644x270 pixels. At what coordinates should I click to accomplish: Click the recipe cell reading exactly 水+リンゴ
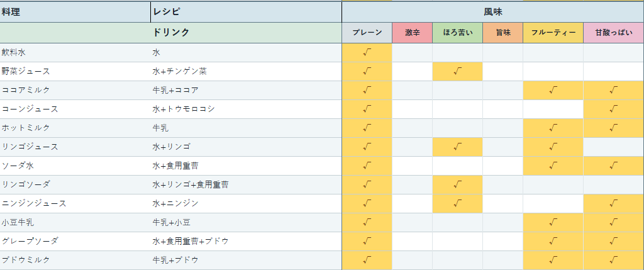point(246,147)
